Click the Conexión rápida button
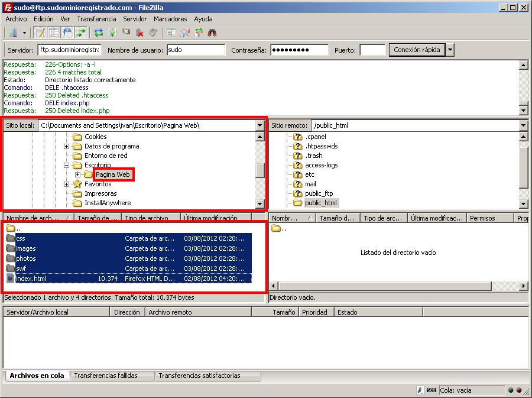Image resolution: width=532 pixels, height=398 pixels. point(417,50)
